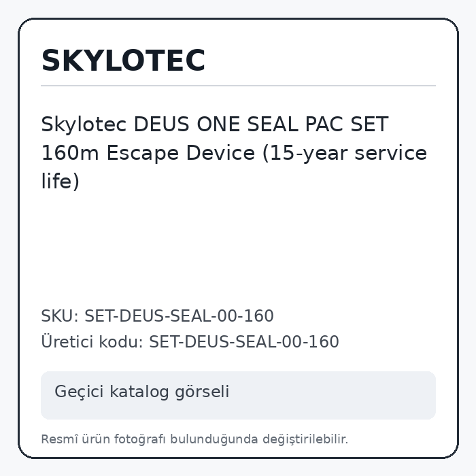
Task: Click the word 'bulunduğunda' in the footnote
Action: pos(214,439)
